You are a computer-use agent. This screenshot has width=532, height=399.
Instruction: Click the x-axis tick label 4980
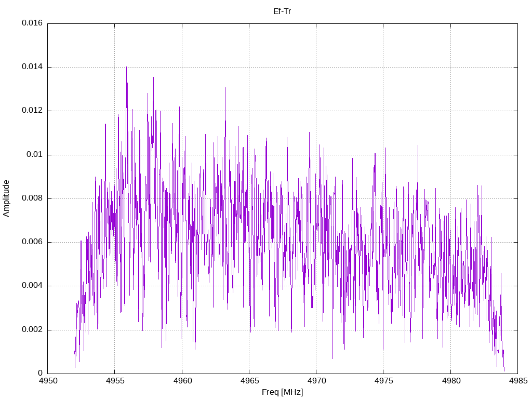[451, 381]
